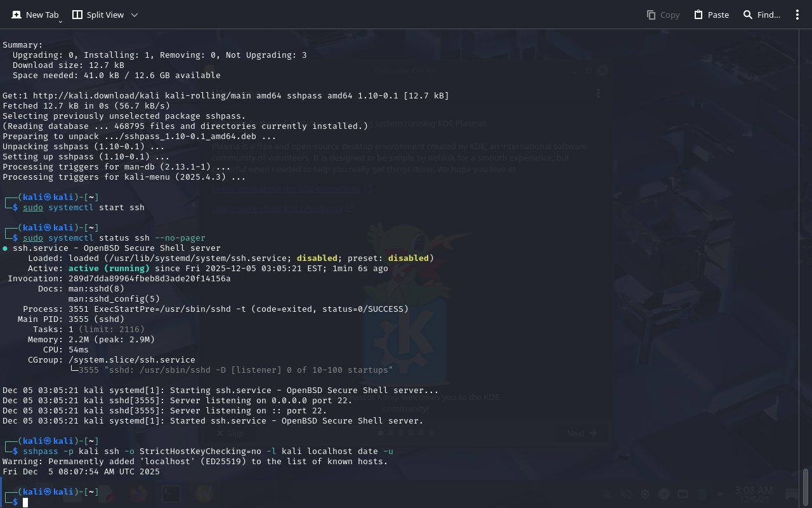
Task: Open Find with the magnifier icon
Action: [x=748, y=15]
